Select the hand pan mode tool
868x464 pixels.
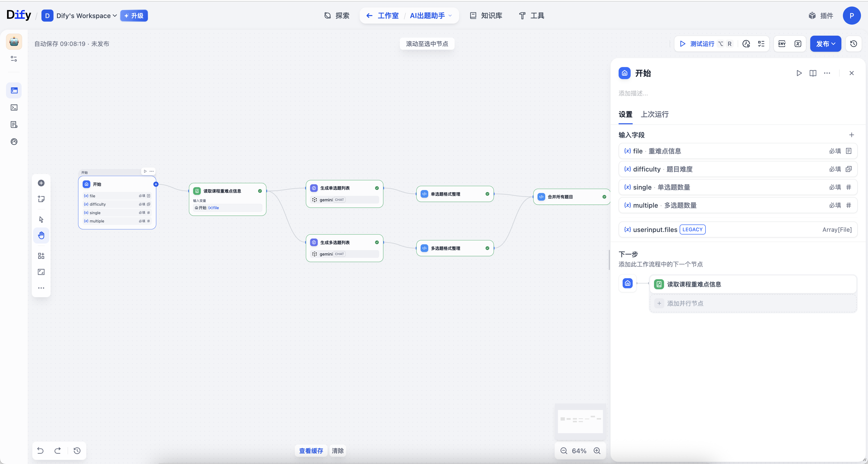pos(41,235)
